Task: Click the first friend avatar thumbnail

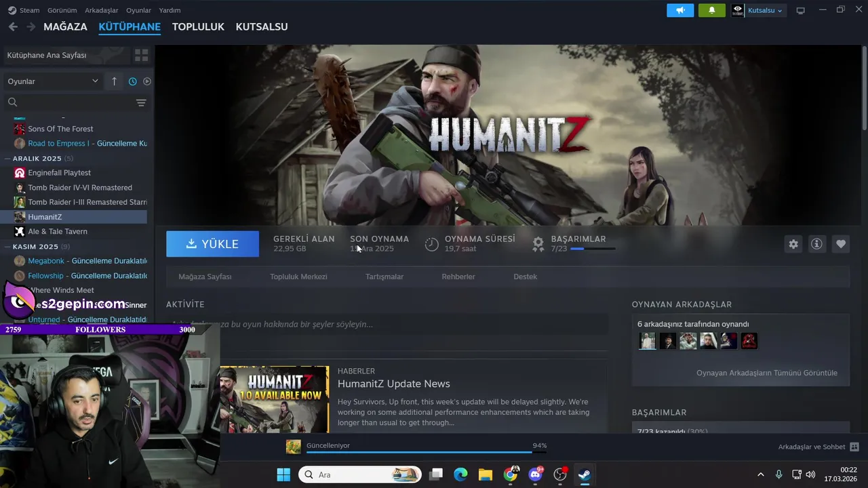Action: pos(648,340)
